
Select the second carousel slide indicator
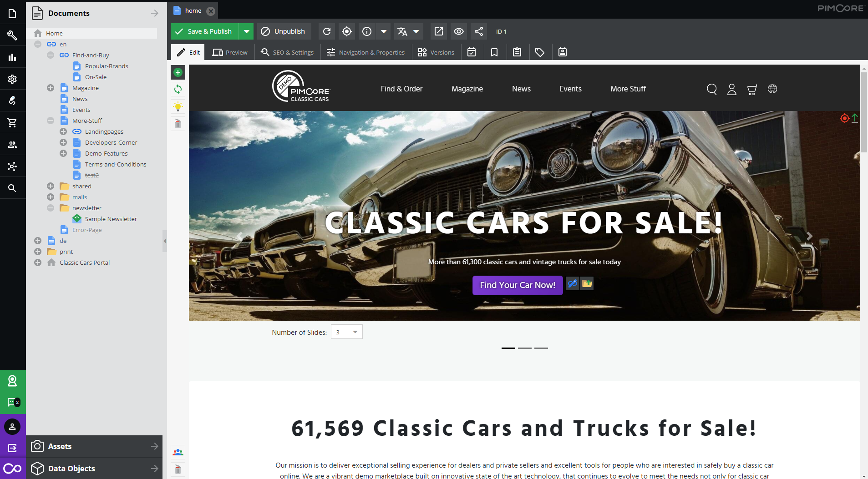coord(525,348)
